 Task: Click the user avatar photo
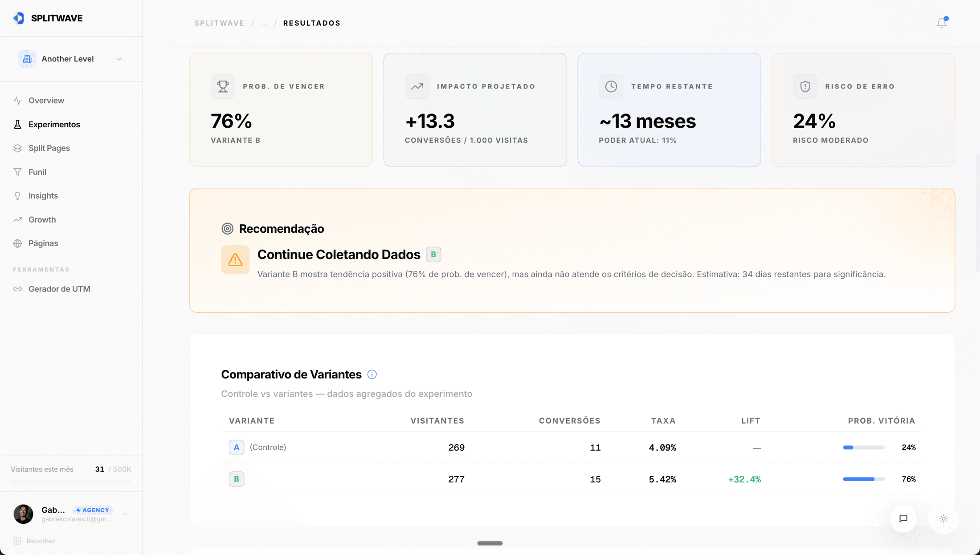pyautogui.click(x=23, y=514)
